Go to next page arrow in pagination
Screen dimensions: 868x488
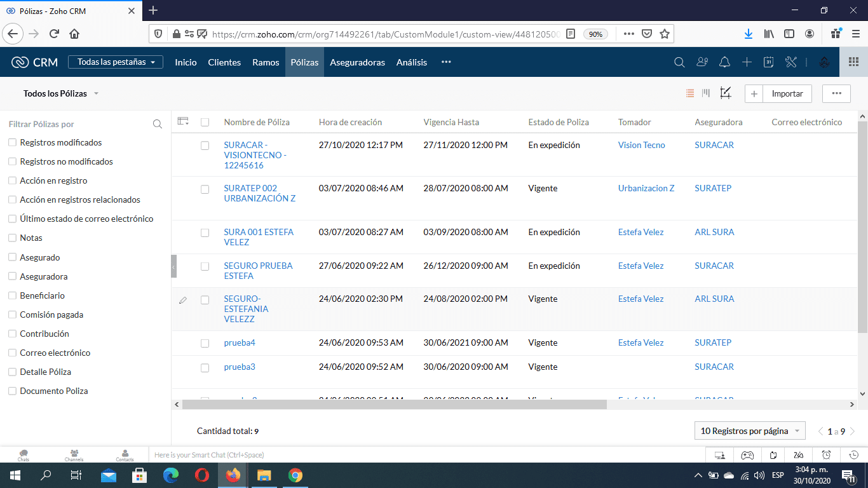point(852,431)
